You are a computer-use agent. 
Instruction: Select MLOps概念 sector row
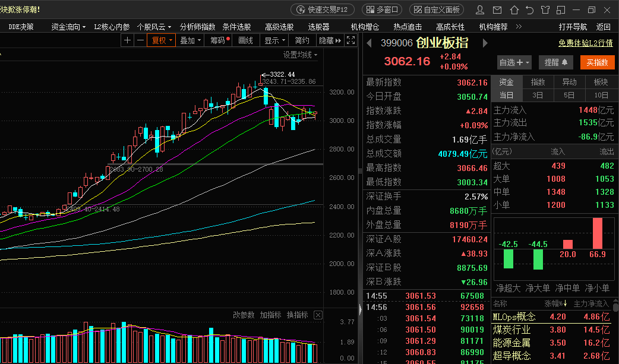click(x=551, y=316)
